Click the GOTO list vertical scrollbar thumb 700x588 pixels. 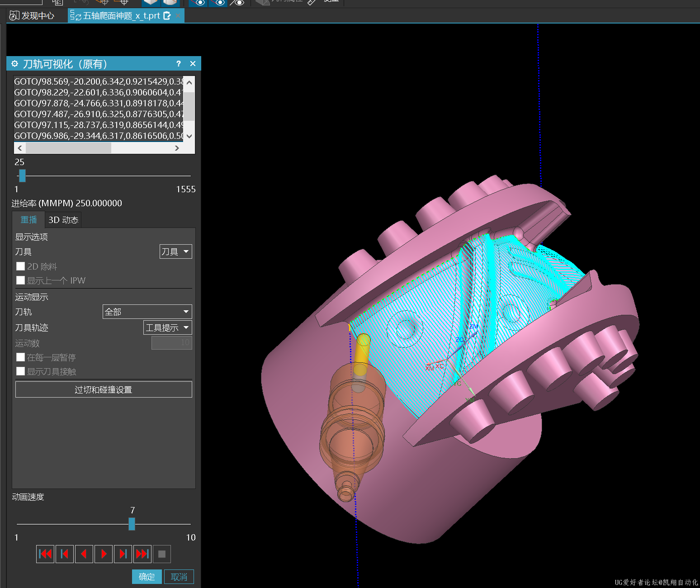(189, 106)
